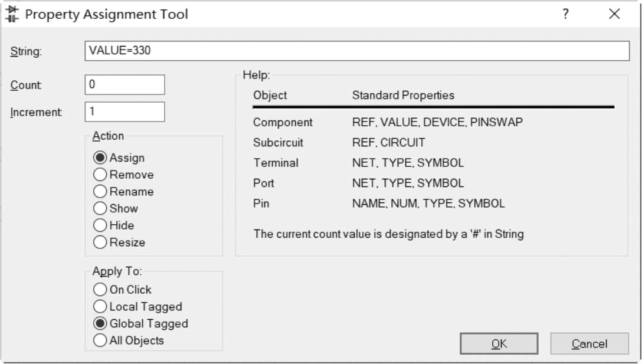Click the String field containing VALUE=330
This screenshot has width=642, height=364.
pyautogui.click(x=357, y=51)
